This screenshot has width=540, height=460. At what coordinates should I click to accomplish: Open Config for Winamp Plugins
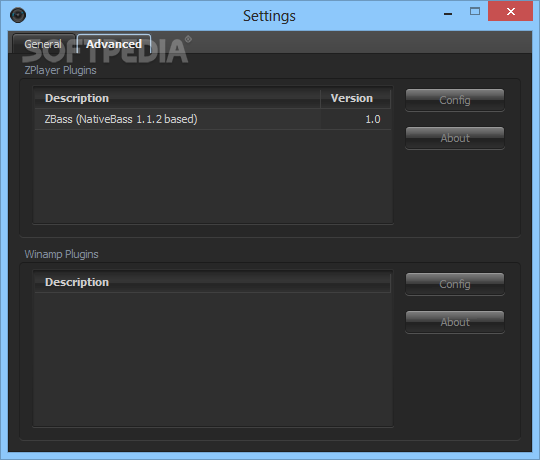click(x=455, y=284)
